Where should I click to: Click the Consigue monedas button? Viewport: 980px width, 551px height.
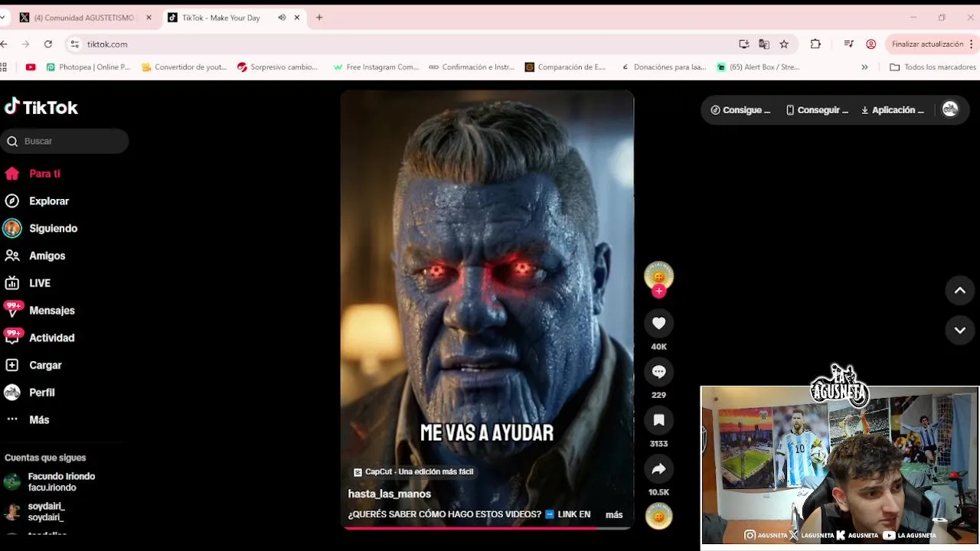740,110
